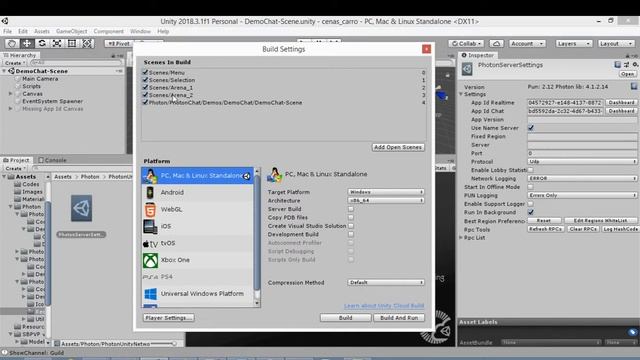The height and width of the screenshot is (360, 640).
Task: Uncheck Scenes/Arena_1 in build list
Action: coord(145,87)
